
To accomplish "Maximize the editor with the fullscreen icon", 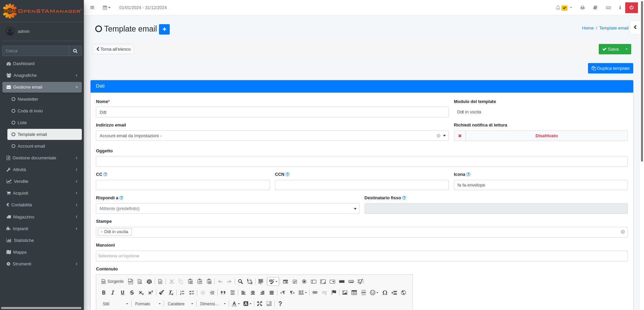I will point(260,304).
